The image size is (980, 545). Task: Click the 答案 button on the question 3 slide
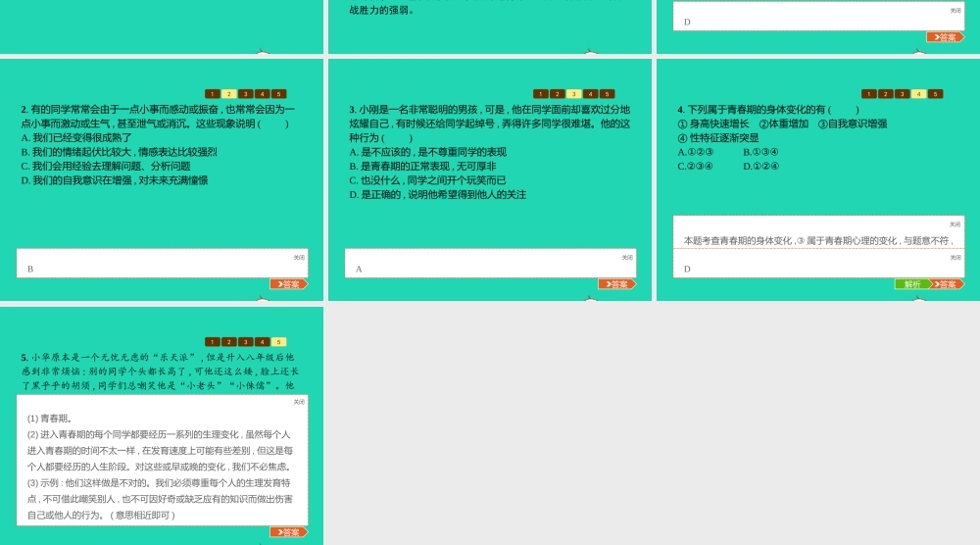(616, 284)
